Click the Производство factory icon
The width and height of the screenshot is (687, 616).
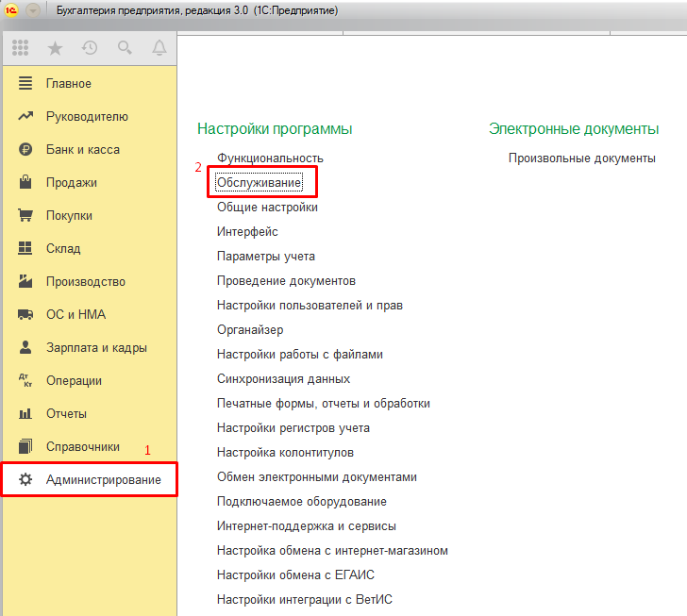tap(25, 281)
